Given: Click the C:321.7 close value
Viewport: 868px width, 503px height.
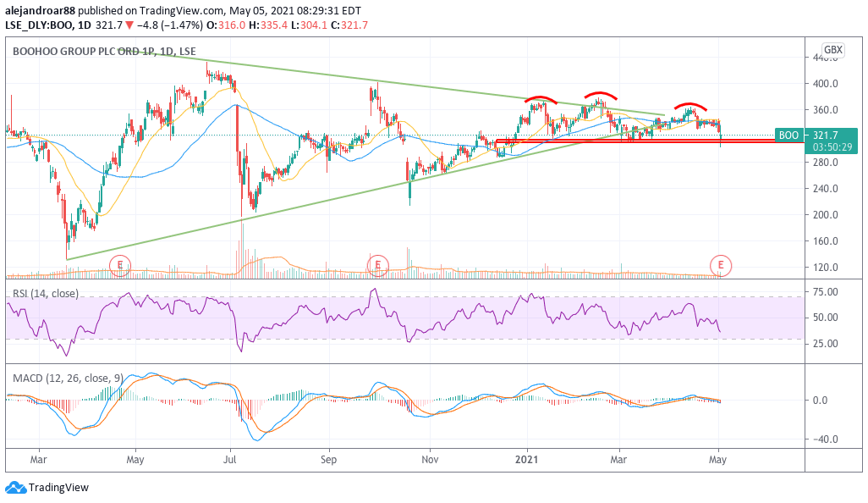Looking at the screenshot, I should pyautogui.click(x=349, y=25).
